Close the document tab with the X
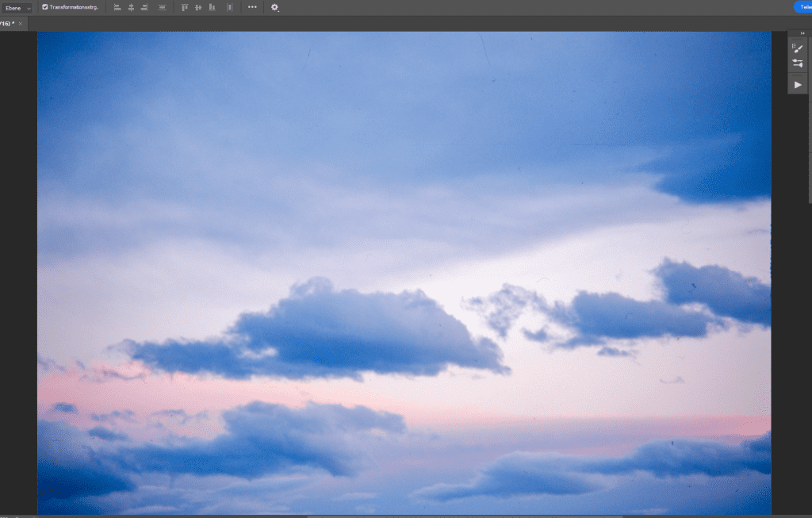 [x=21, y=24]
